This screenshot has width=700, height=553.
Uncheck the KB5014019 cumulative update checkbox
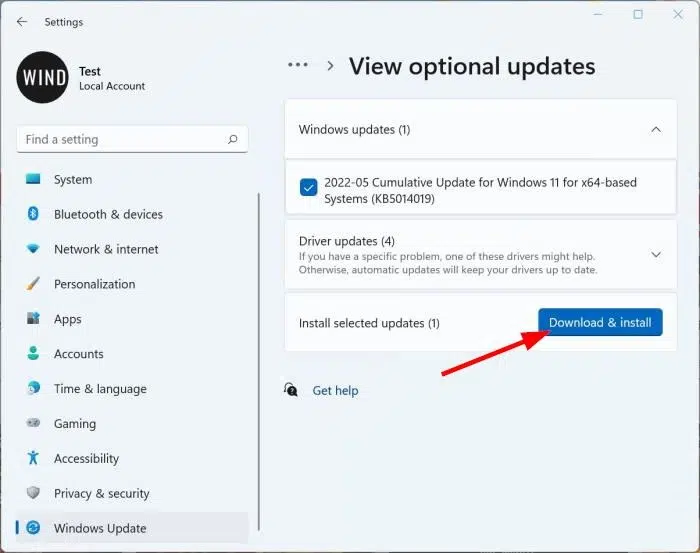point(308,187)
